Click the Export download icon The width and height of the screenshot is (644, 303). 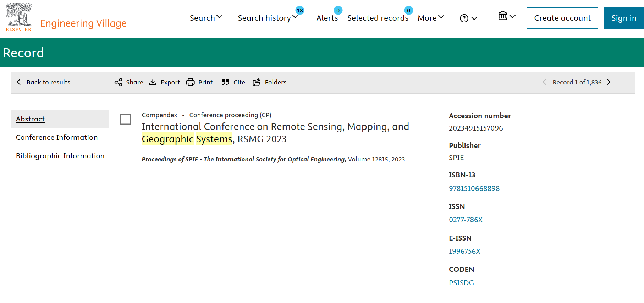[153, 82]
